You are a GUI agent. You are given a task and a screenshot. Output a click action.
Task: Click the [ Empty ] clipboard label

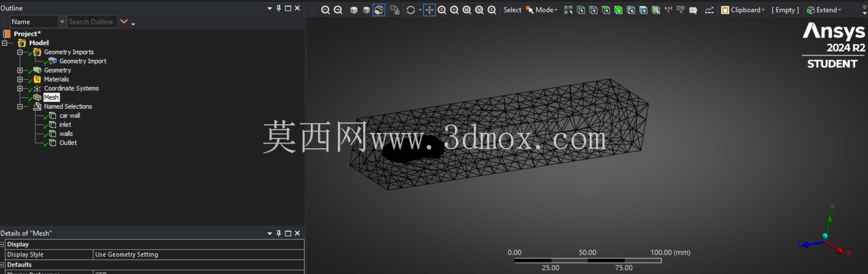click(785, 10)
